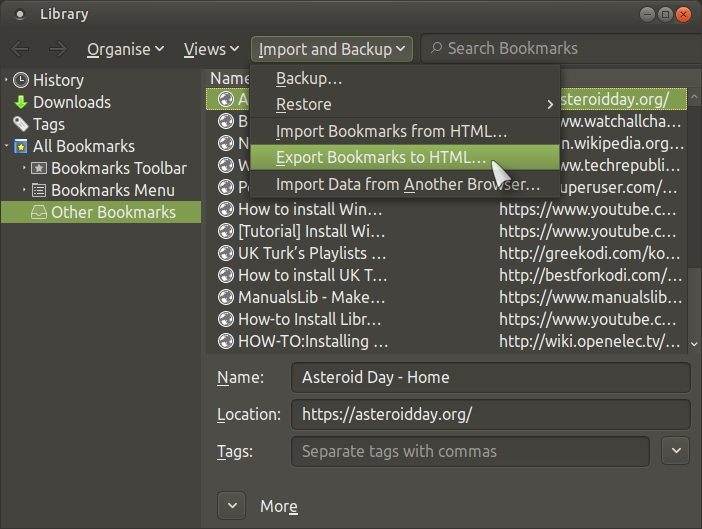Expand the History tree node

[6, 80]
